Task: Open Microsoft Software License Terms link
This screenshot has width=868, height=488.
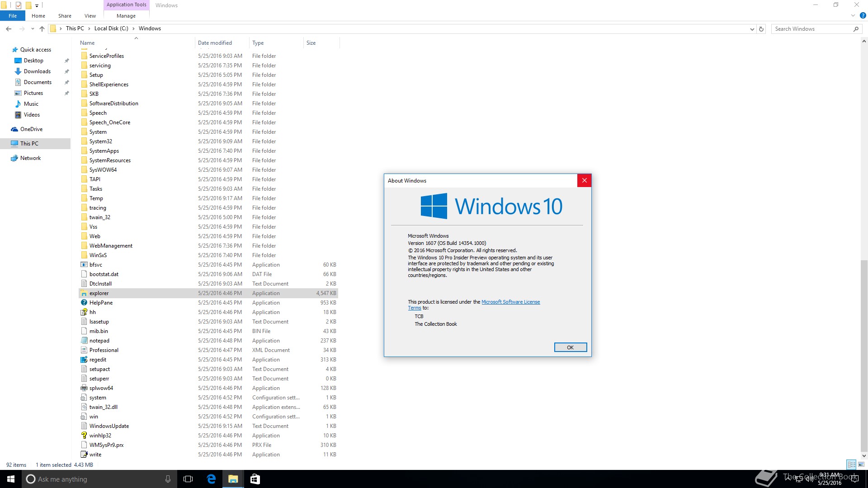Action: pos(511,302)
